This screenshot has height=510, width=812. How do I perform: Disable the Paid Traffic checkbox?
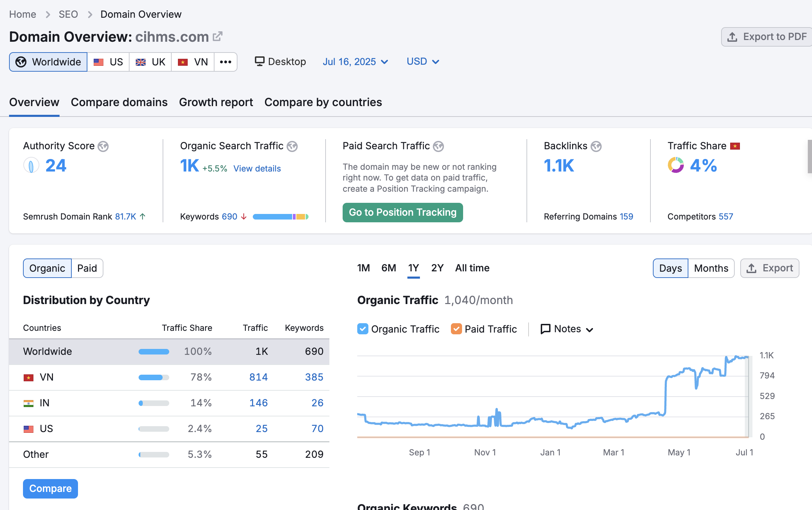[x=456, y=328]
